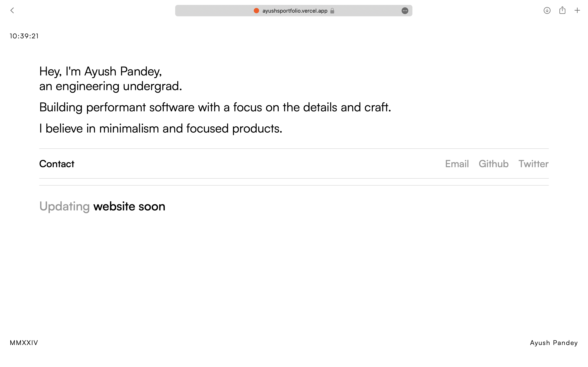Click the orange favicon dot in address bar

(x=256, y=11)
